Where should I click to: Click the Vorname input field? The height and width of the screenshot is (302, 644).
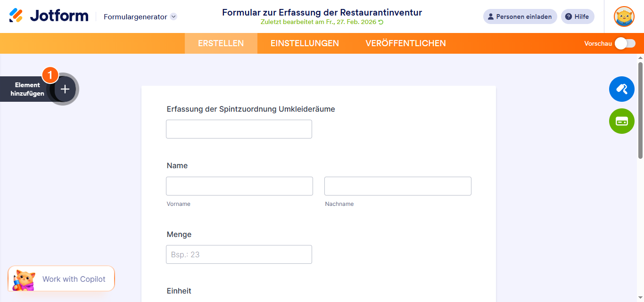coord(239,186)
